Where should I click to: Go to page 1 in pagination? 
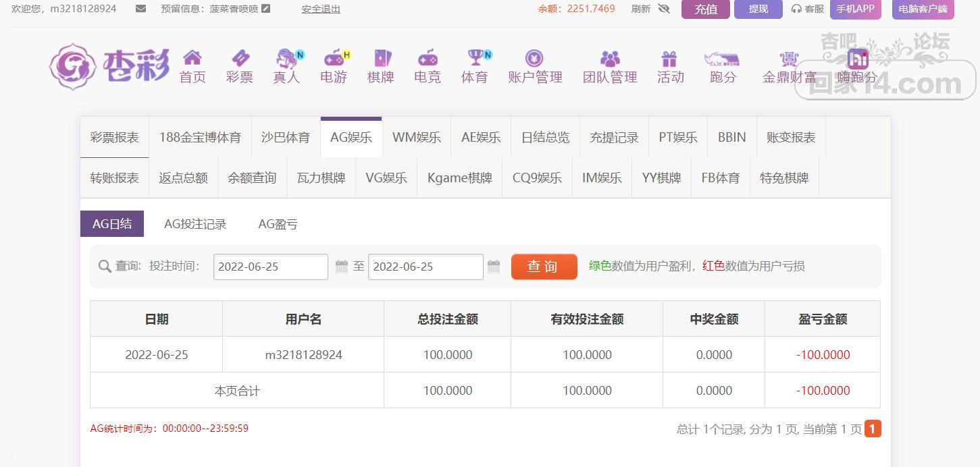click(x=873, y=429)
